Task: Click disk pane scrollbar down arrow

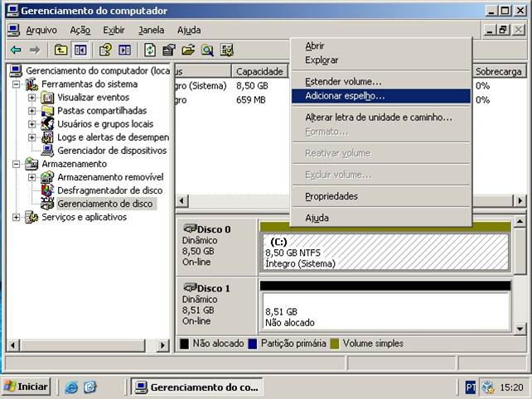Action: click(520, 329)
